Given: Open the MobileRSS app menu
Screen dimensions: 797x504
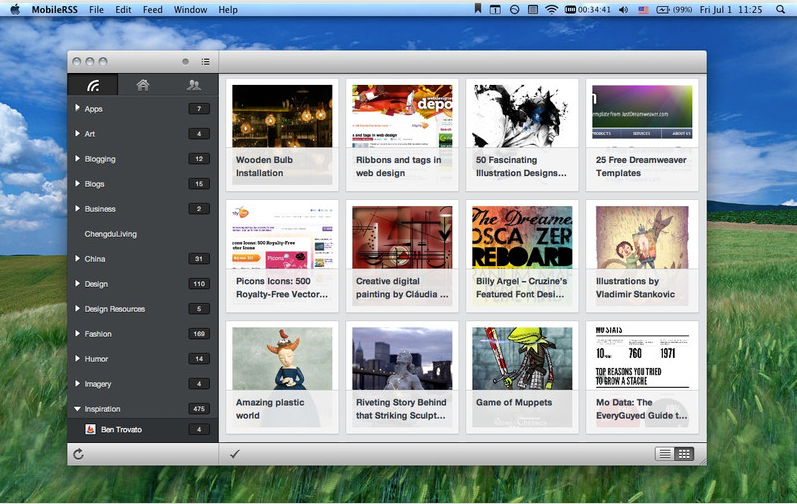Looking at the screenshot, I should point(54,10).
